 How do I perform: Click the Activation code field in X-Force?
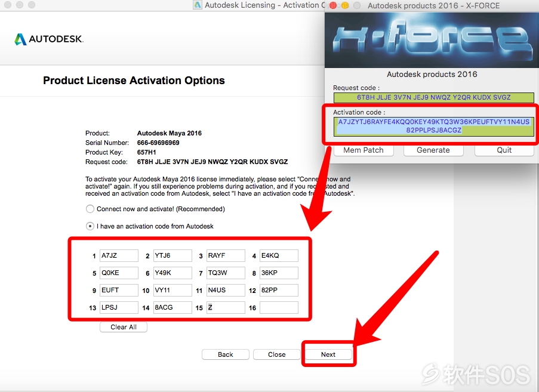(x=434, y=126)
